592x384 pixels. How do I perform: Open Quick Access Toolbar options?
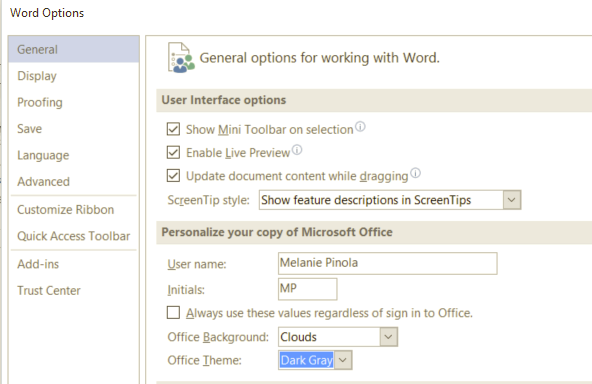click(74, 236)
